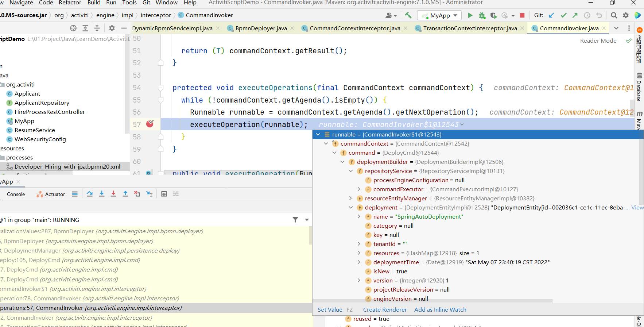The image size is (644, 327).
Task: Expand inline runnable debug value
Action: click(x=462, y=124)
